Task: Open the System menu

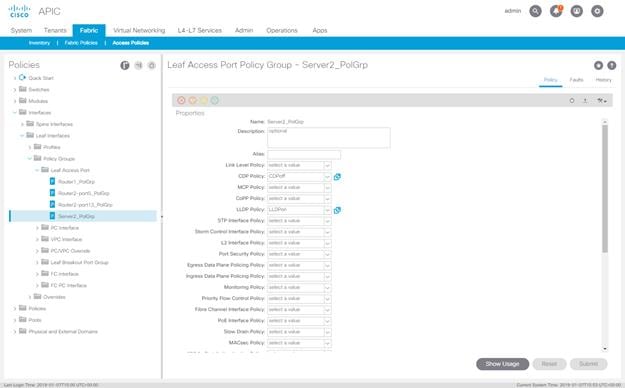Action: click(x=21, y=30)
